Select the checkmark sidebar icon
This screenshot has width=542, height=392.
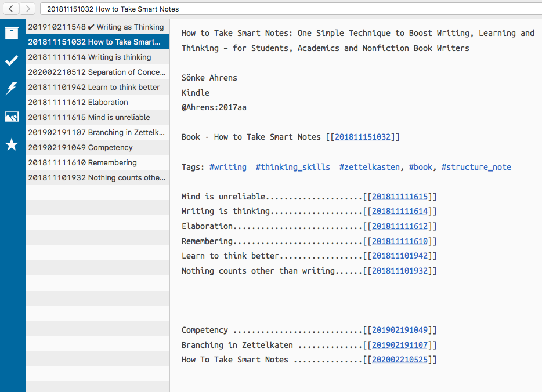point(12,60)
